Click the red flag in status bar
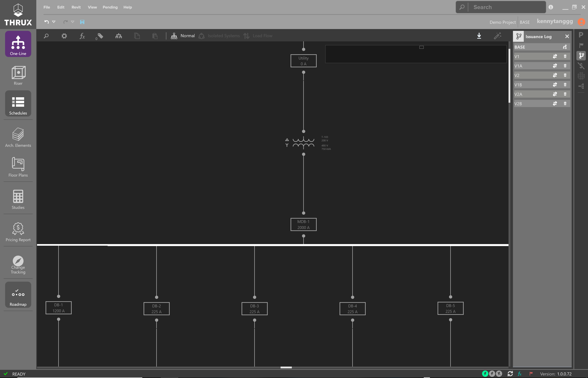The height and width of the screenshot is (378, 588). [x=531, y=374]
